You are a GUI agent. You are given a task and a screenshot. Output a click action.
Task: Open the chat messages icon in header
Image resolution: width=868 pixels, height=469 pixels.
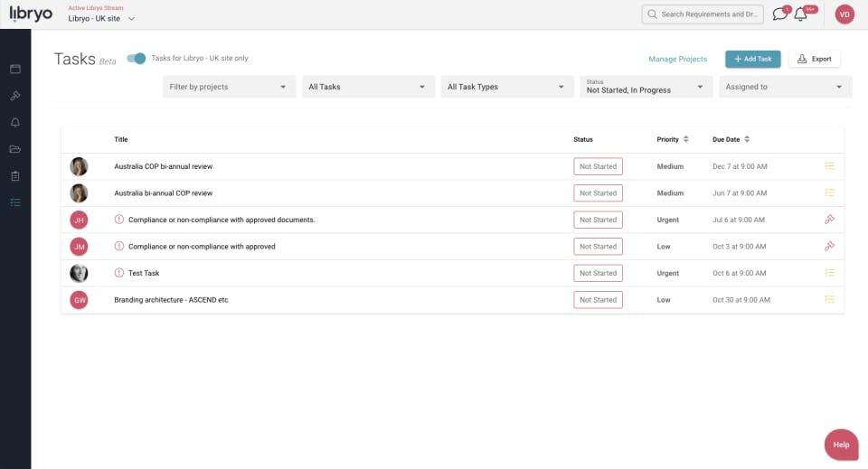(x=779, y=14)
